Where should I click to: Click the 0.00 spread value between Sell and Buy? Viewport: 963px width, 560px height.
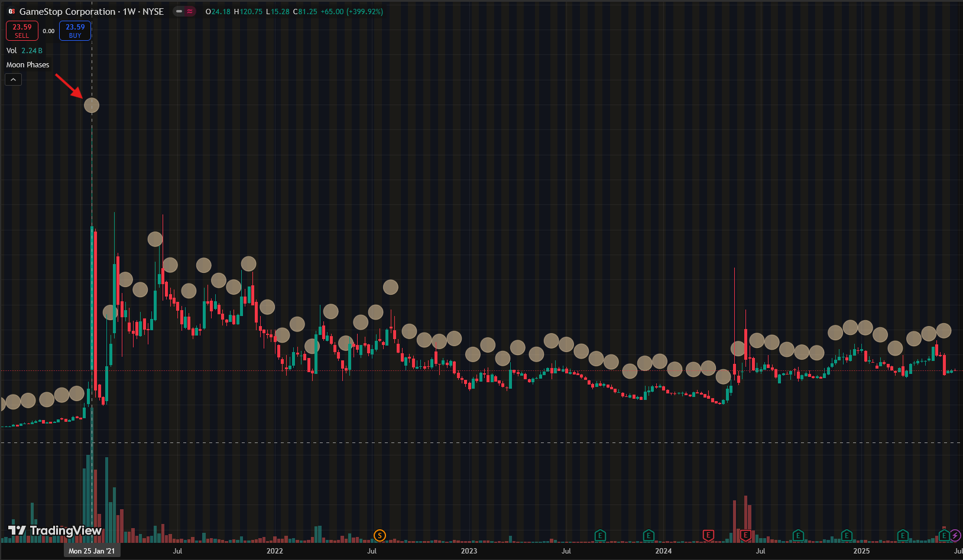[48, 31]
